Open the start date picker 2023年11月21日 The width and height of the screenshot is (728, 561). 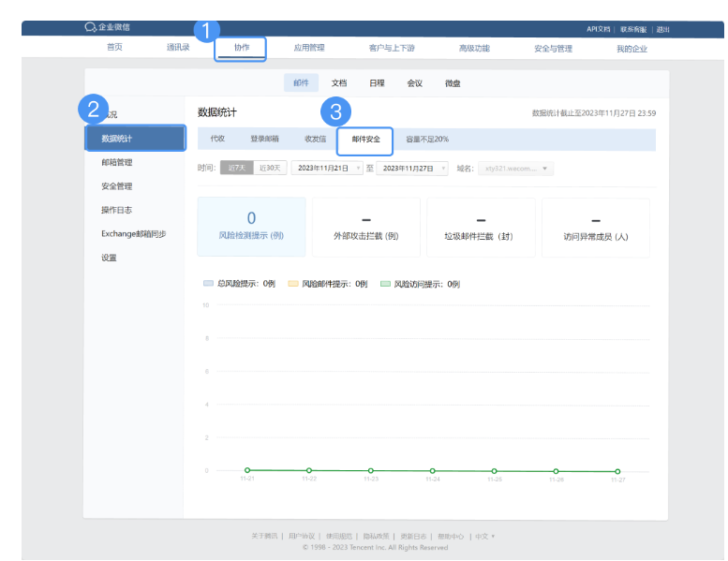pyautogui.click(x=327, y=168)
